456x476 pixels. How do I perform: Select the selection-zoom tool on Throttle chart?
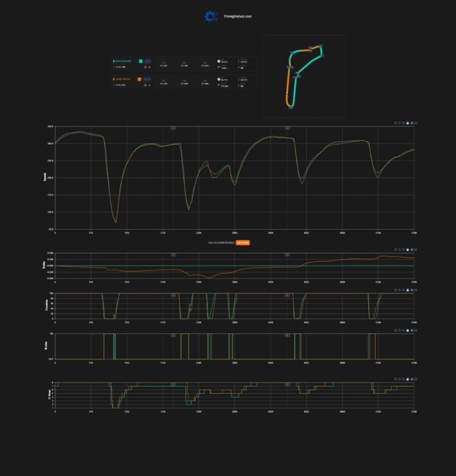point(403,290)
